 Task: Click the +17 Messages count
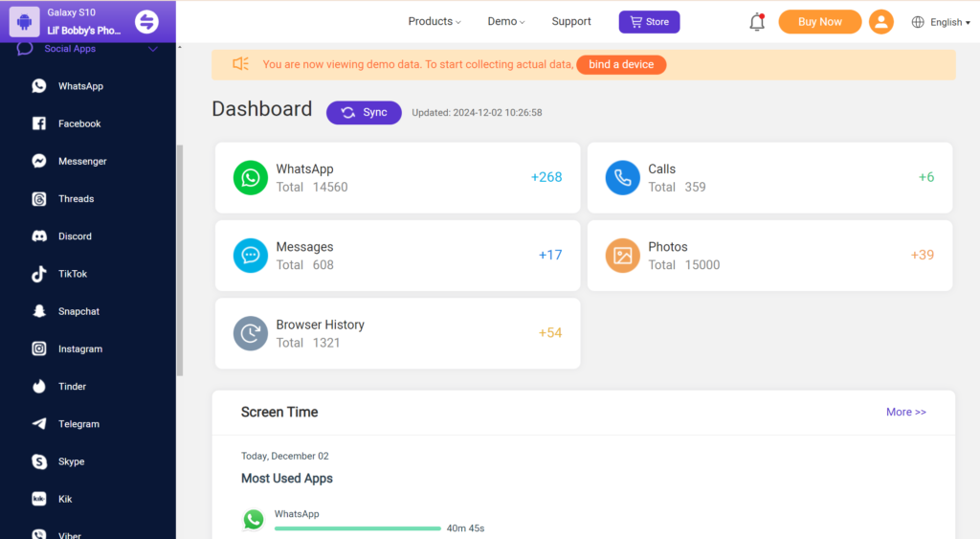point(550,255)
